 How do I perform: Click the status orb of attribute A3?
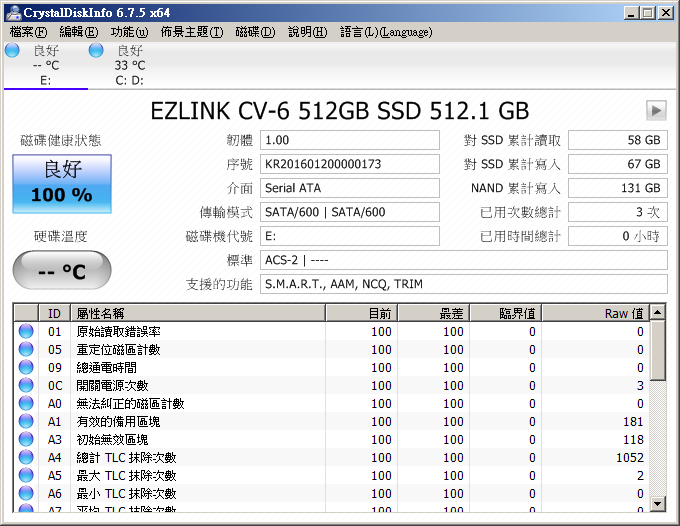[26, 439]
